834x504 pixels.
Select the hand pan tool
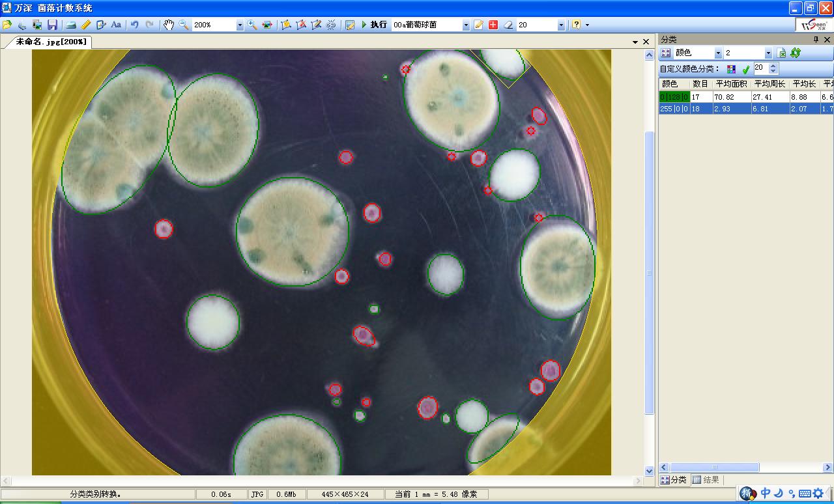point(169,25)
